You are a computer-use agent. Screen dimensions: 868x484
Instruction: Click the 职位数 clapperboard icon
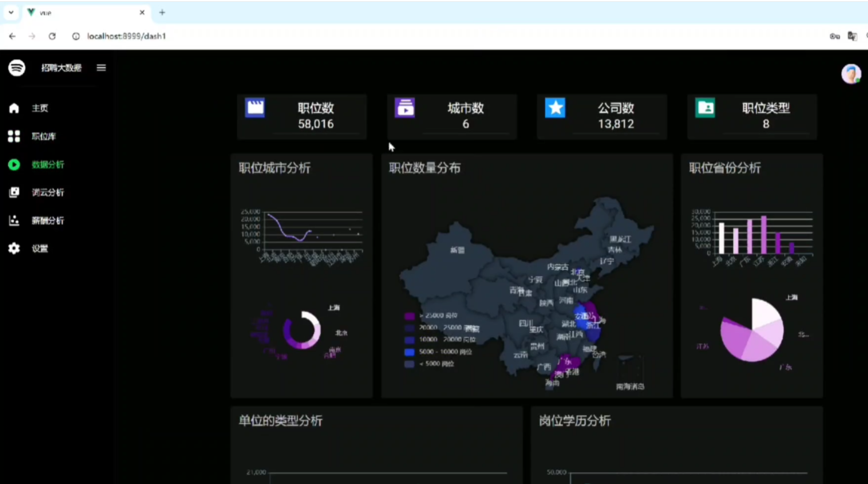255,108
